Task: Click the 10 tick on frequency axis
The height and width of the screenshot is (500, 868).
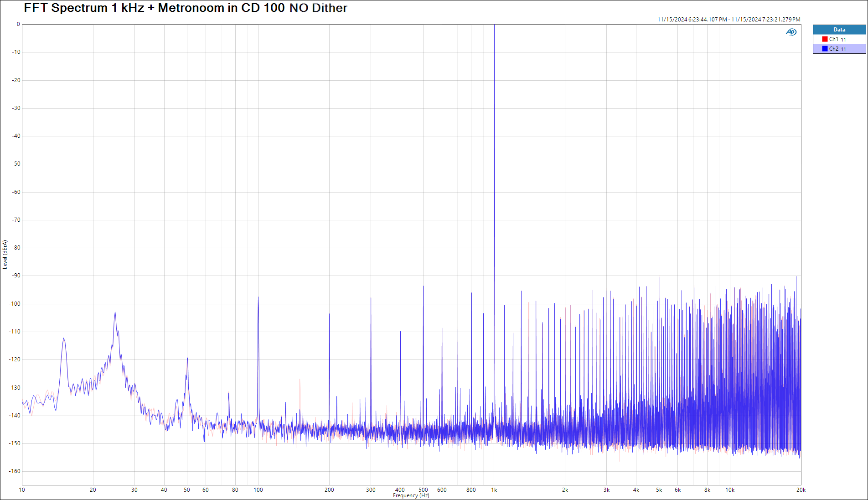Action: coord(22,490)
